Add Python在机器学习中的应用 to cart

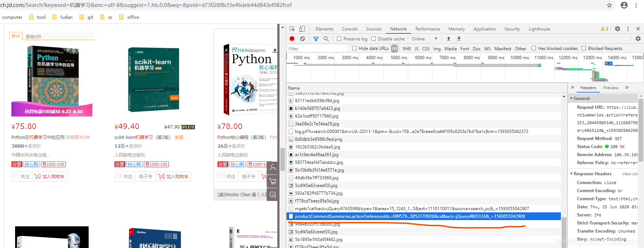pyautogui.click(x=49, y=177)
